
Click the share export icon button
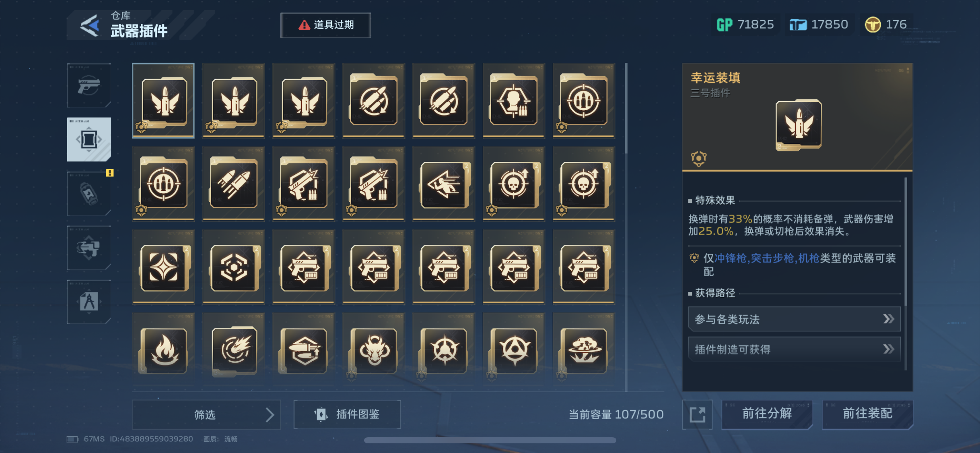(697, 414)
